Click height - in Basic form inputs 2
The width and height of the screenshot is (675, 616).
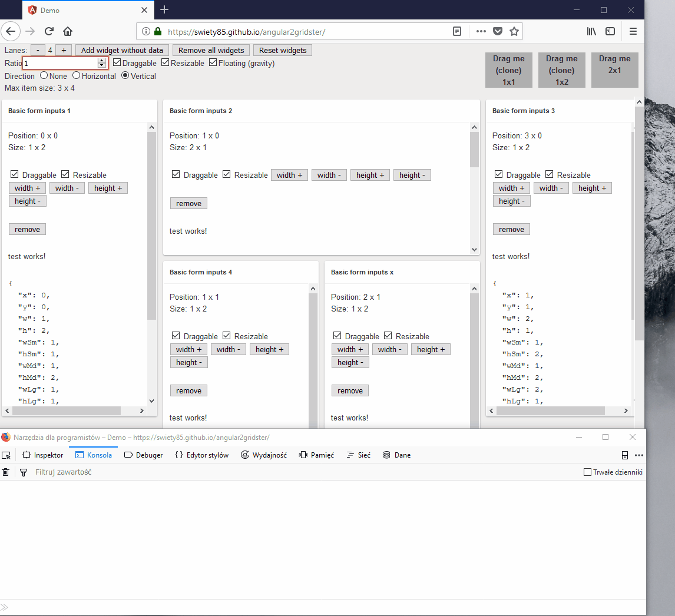point(412,175)
